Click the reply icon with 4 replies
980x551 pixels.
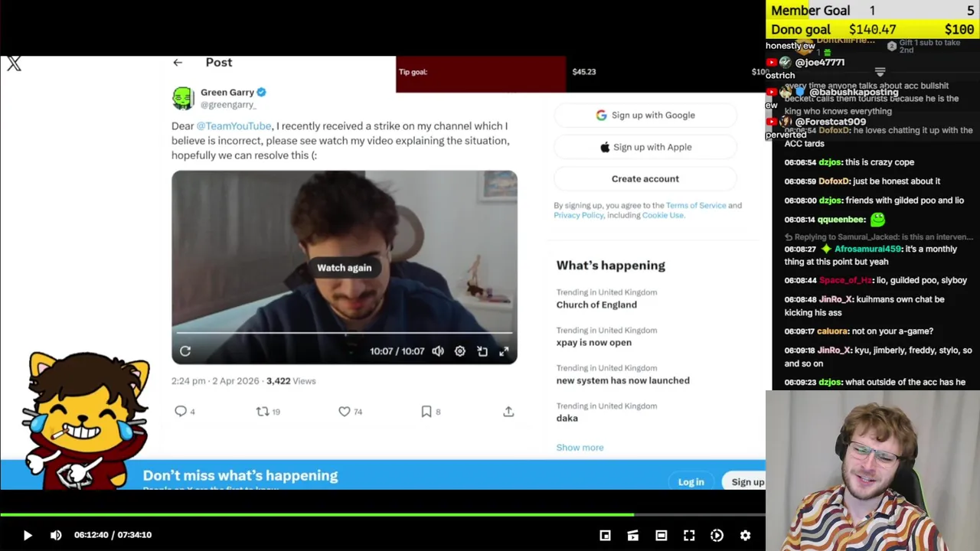point(181,412)
